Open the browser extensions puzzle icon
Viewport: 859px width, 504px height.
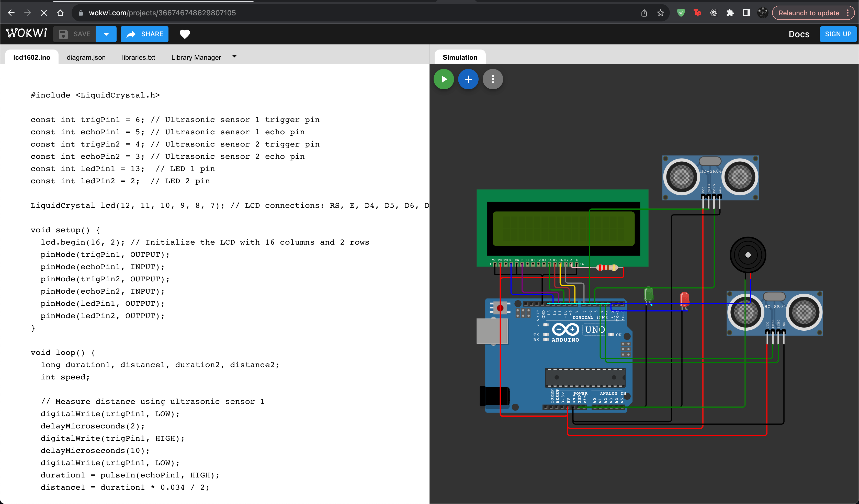pos(730,13)
